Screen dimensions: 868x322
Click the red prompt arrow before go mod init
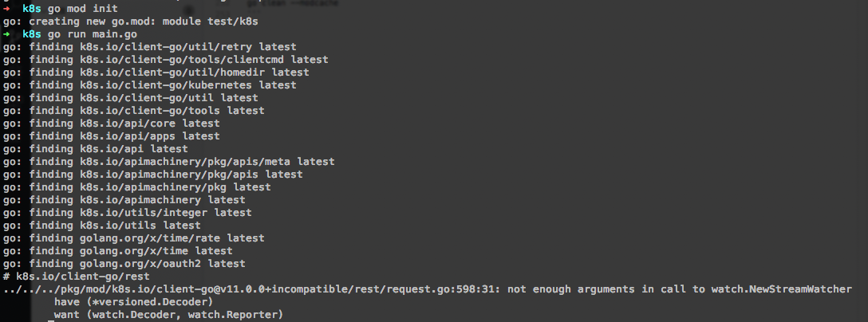(x=6, y=9)
